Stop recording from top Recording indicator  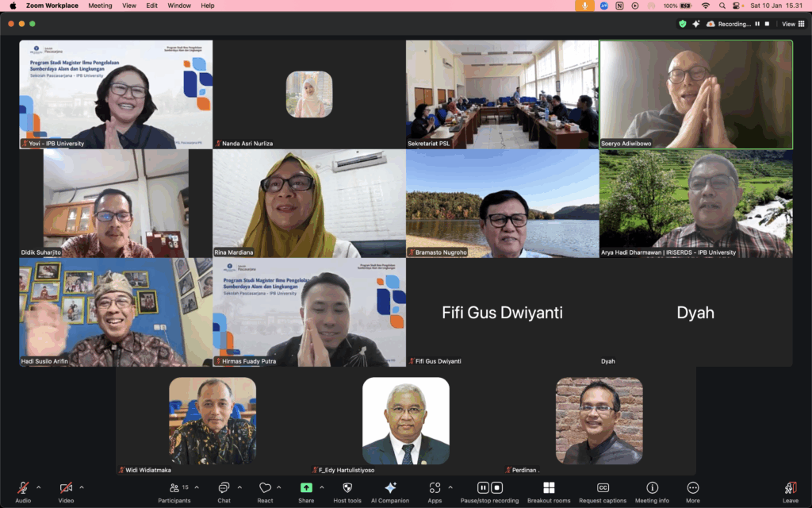(x=768, y=24)
